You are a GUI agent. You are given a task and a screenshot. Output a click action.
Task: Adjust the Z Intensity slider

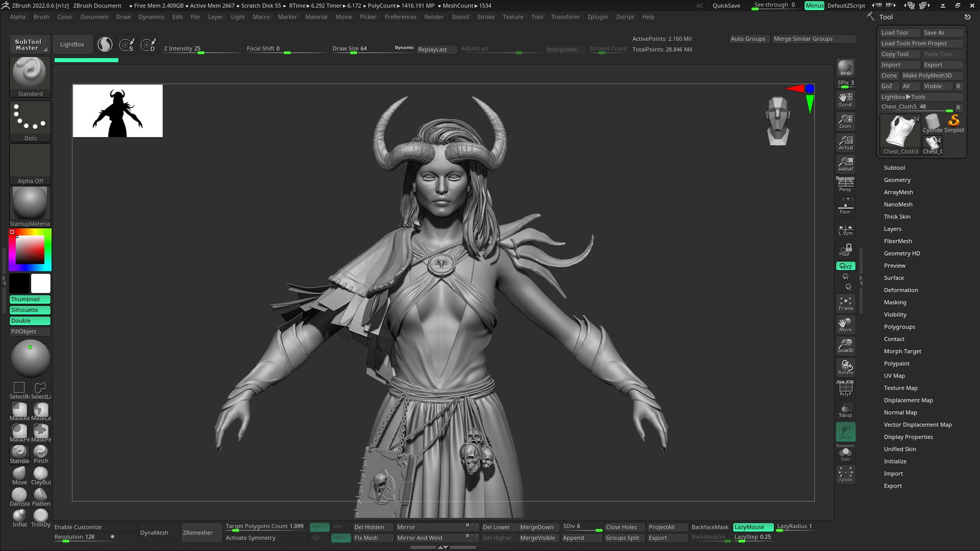pos(202,49)
